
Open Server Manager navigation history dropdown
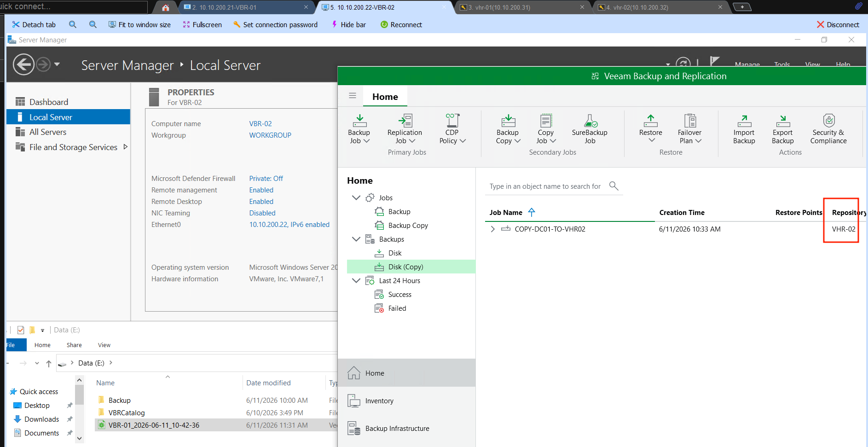pyautogui.click(x=57, y=64)
